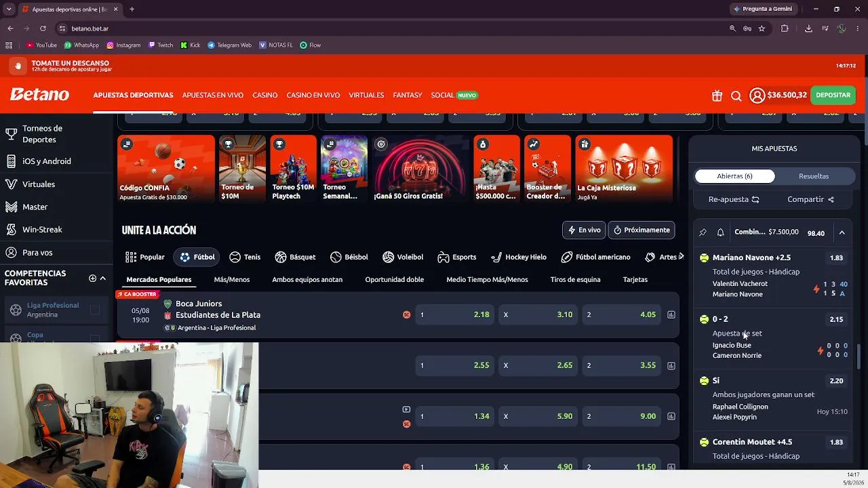Click Compartir to share bets
Screen dimensions: 868x488
[810, 200]
